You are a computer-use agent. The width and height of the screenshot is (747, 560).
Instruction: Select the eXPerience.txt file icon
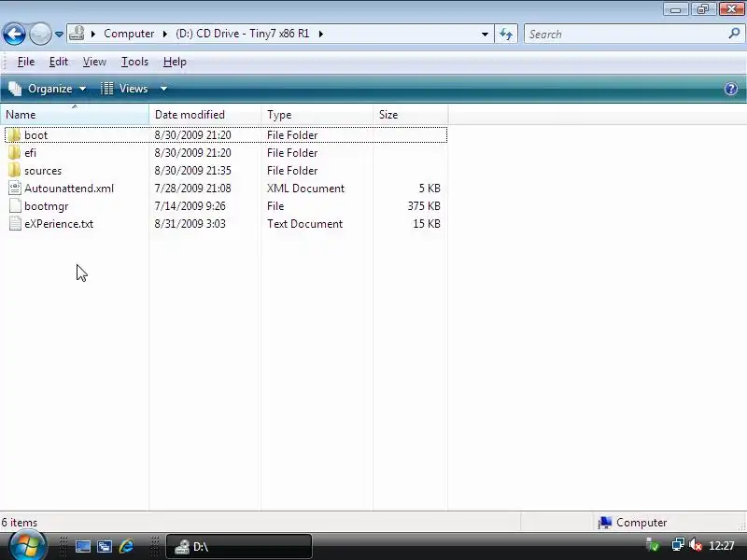click(x=15, y=223)
